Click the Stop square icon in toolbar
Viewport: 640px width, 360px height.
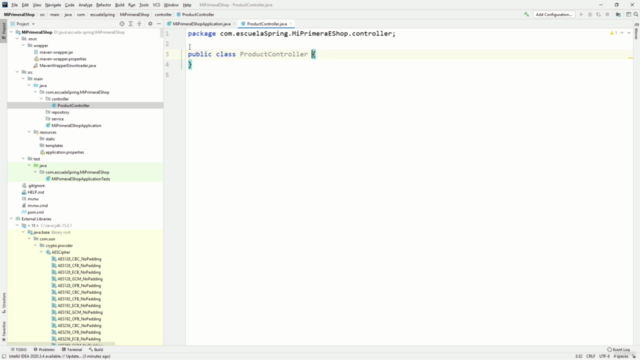[x=607, y=14]
